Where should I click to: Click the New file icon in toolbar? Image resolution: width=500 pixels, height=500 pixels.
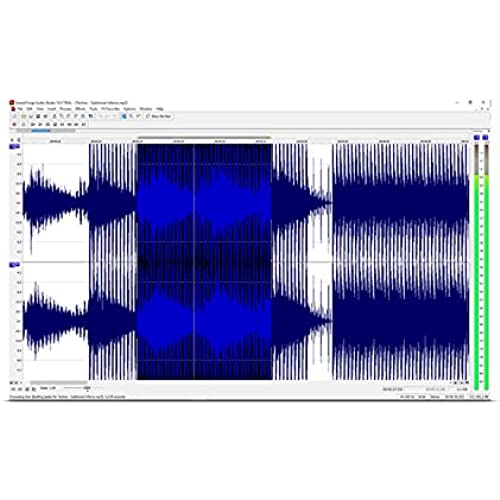(x=14, y=116)
